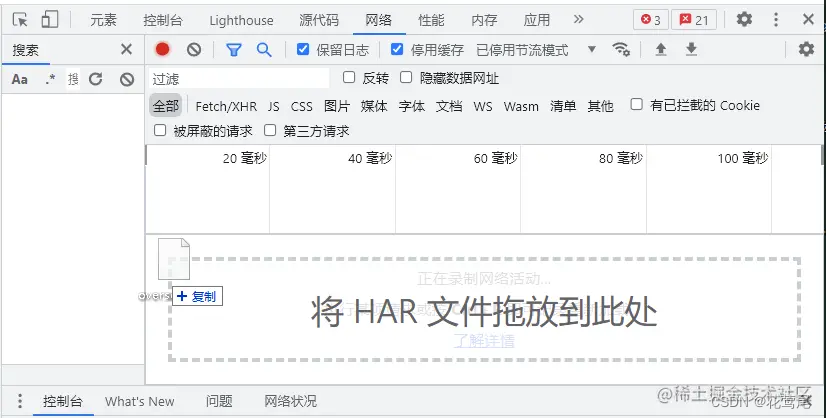Open network conditions wifi gear icon
Image resolution: width=826 pixels, height=418 pixels.
621,50
